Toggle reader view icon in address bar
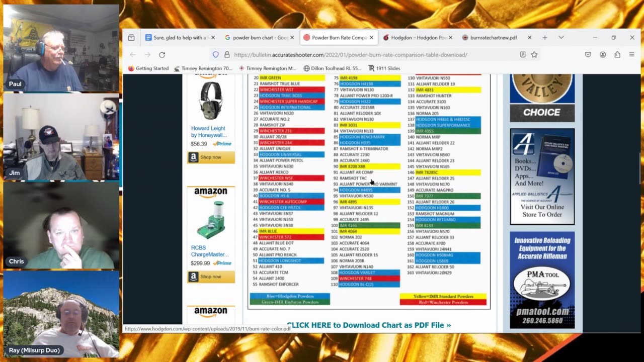Viewport: 644px width, 362px height. (x=523, y=55)
